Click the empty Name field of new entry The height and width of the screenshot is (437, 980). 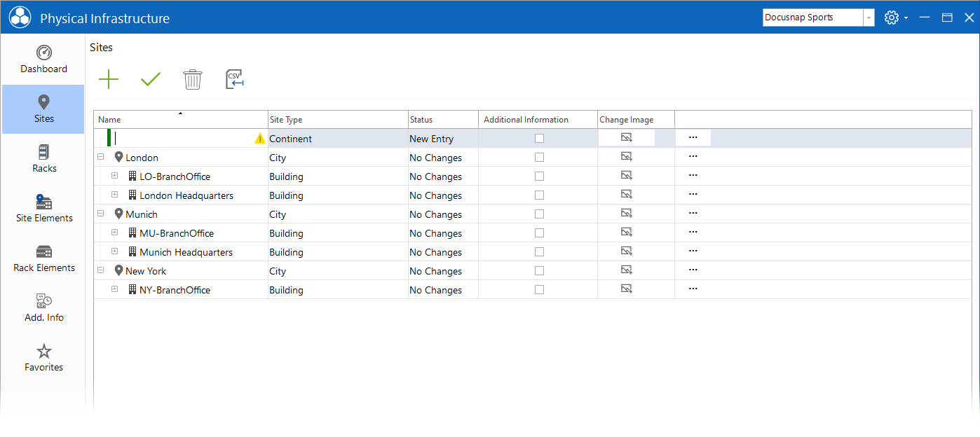[x=184, y=139]
